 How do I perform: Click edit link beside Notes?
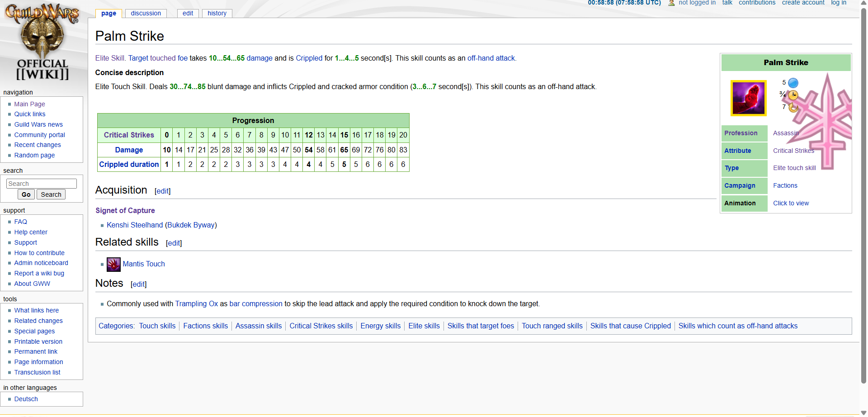(139, 284)
